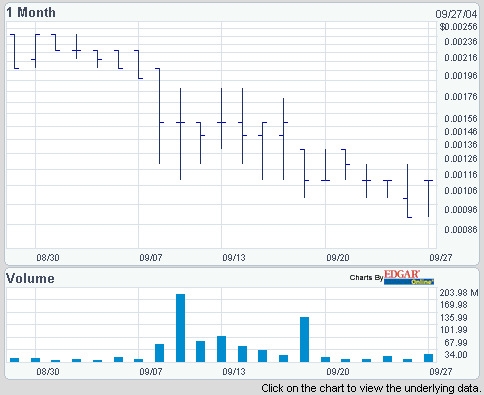
Task: Click the 09/20 date under the volume chart
Action: click(338, 371)
